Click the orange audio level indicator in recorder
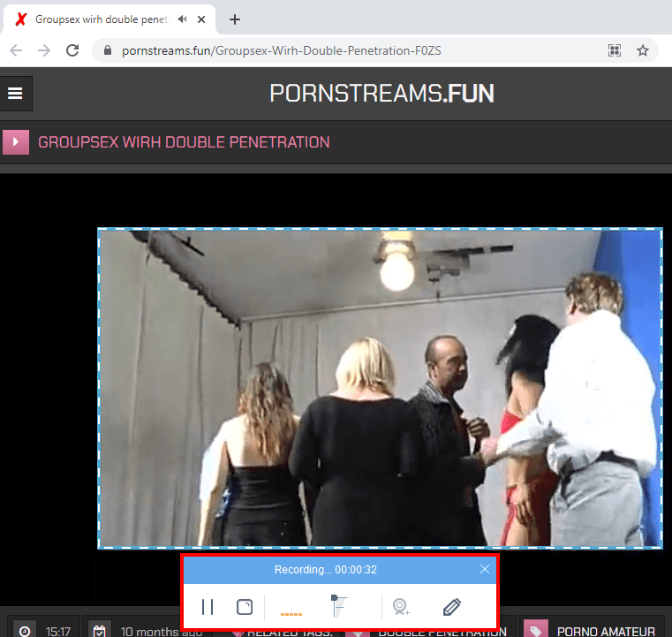Screen dimensions: 672x637 291,614
